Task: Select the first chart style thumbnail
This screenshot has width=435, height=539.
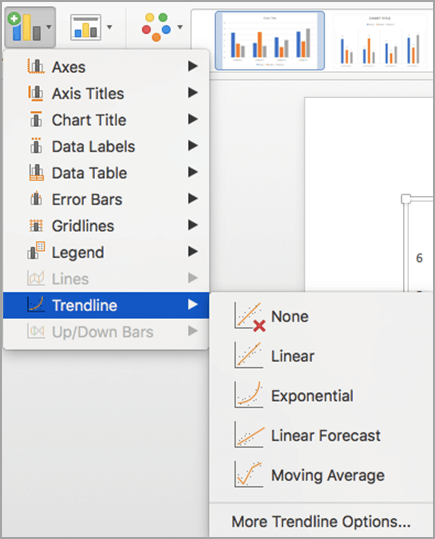Action: (x=270, y=41)
